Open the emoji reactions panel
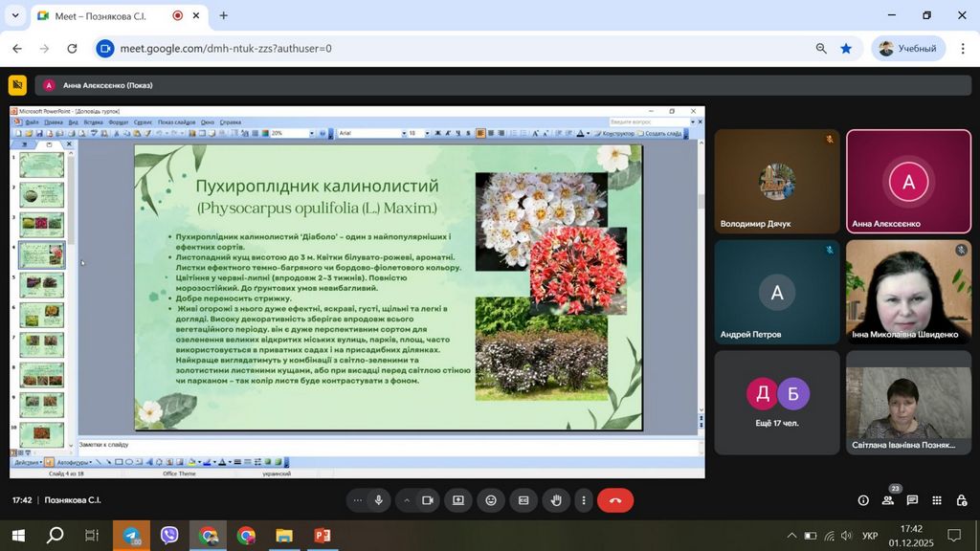This screenshot has width=980, height=551. (491, 500)
